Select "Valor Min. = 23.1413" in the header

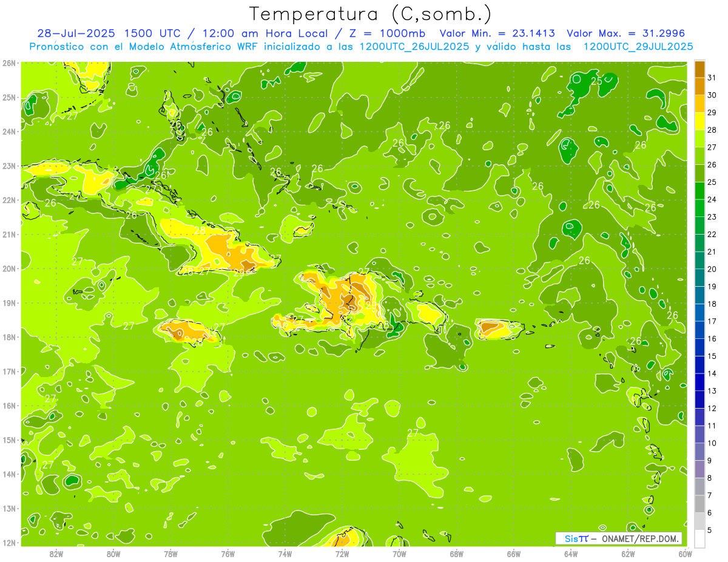(x=497, y=33)
